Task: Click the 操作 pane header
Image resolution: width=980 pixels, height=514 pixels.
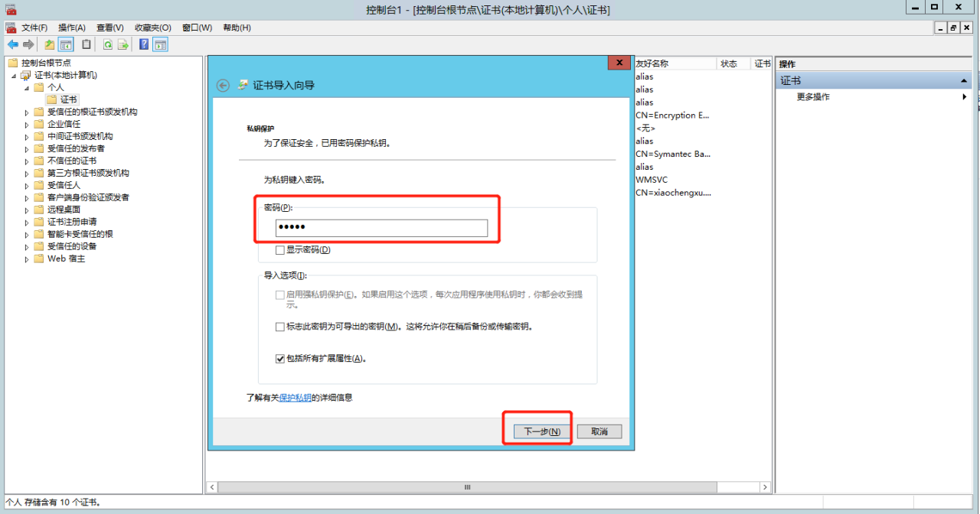Action: [x=874, y=64]
